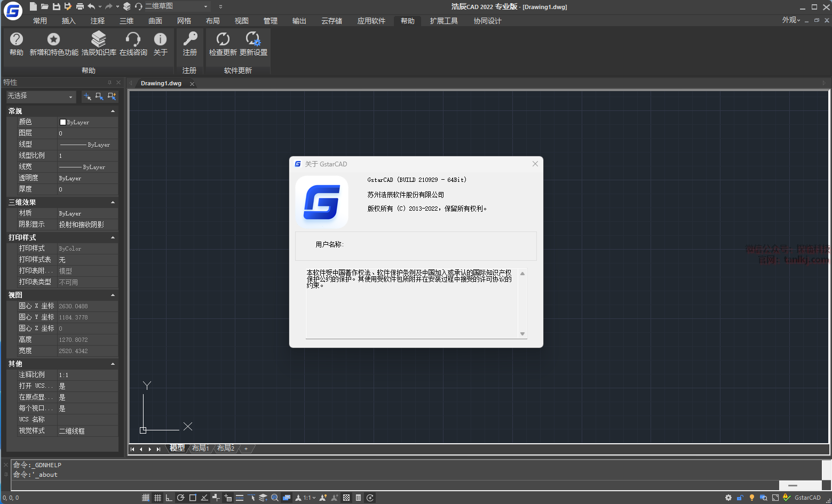Click the print icon in quick access toolbar
The width and height of the screenshot is (832, 504).
(x=80, y=6)
